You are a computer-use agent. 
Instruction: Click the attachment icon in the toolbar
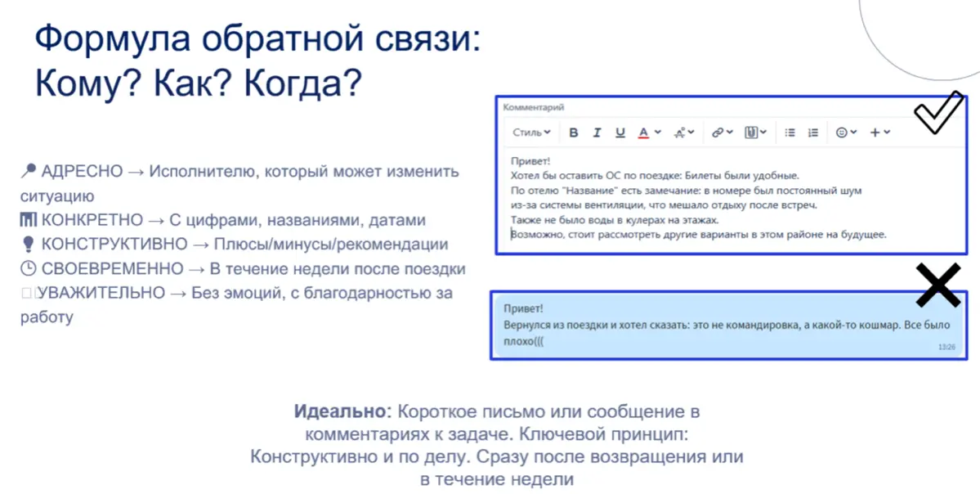751,132
